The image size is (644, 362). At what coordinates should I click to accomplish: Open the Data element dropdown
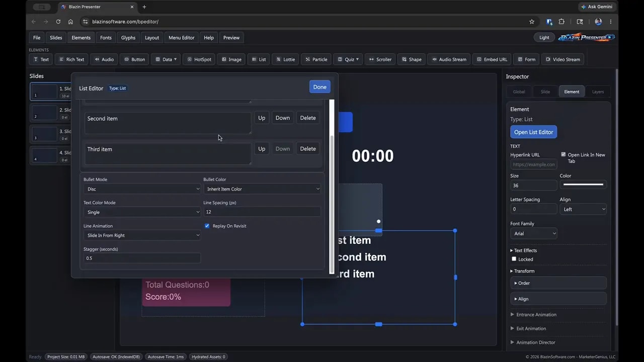(x=166, y=59)
